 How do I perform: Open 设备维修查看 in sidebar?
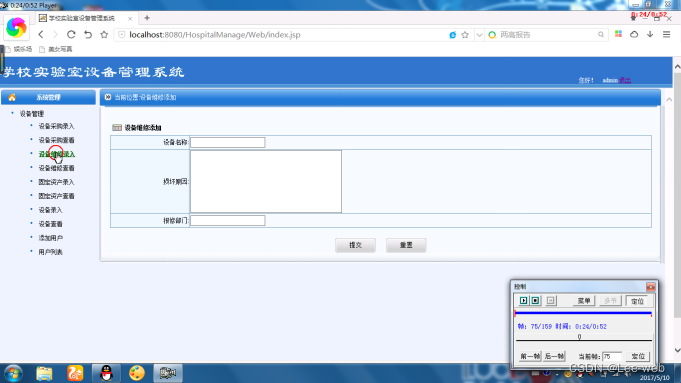[x=56, y=168]
